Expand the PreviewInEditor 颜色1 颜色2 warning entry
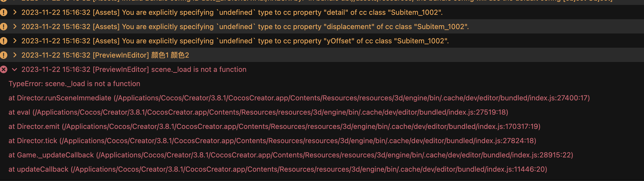644x181 pixels. (x=15, y=55)
